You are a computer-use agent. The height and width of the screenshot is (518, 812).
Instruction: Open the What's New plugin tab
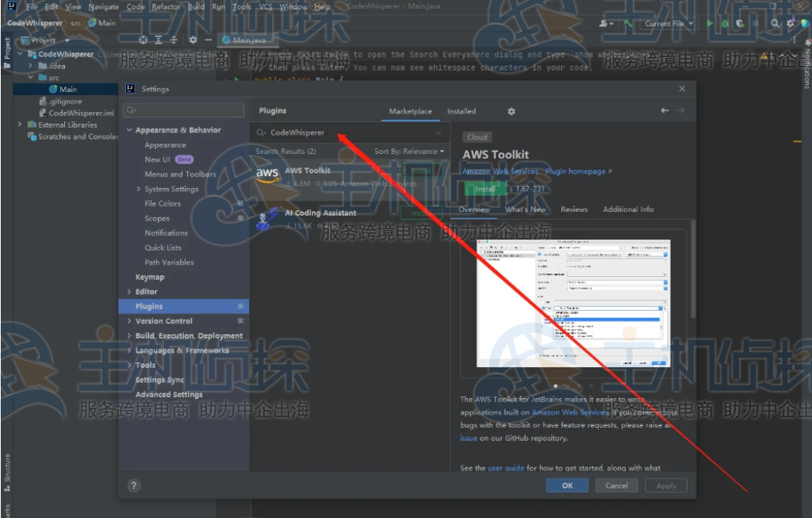[526, 209]
